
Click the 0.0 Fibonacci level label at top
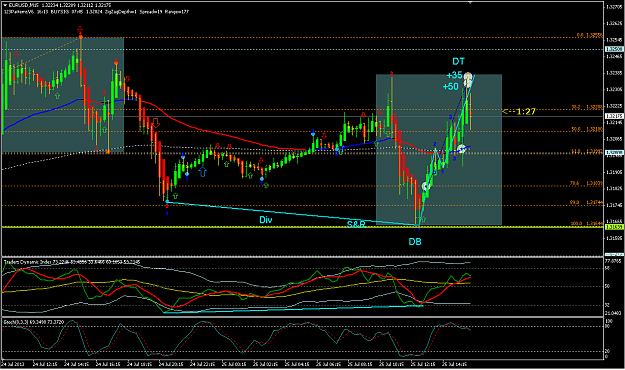tap(589, 35)
